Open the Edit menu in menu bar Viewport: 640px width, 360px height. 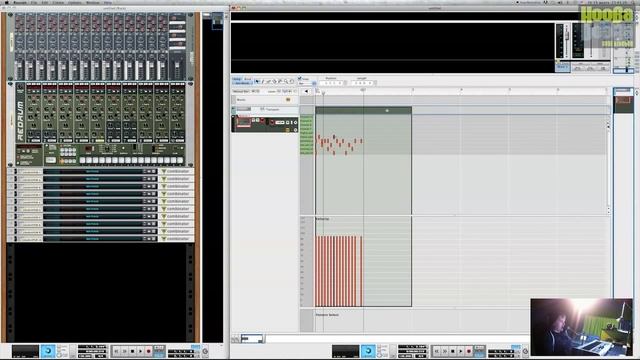point(45,2)
